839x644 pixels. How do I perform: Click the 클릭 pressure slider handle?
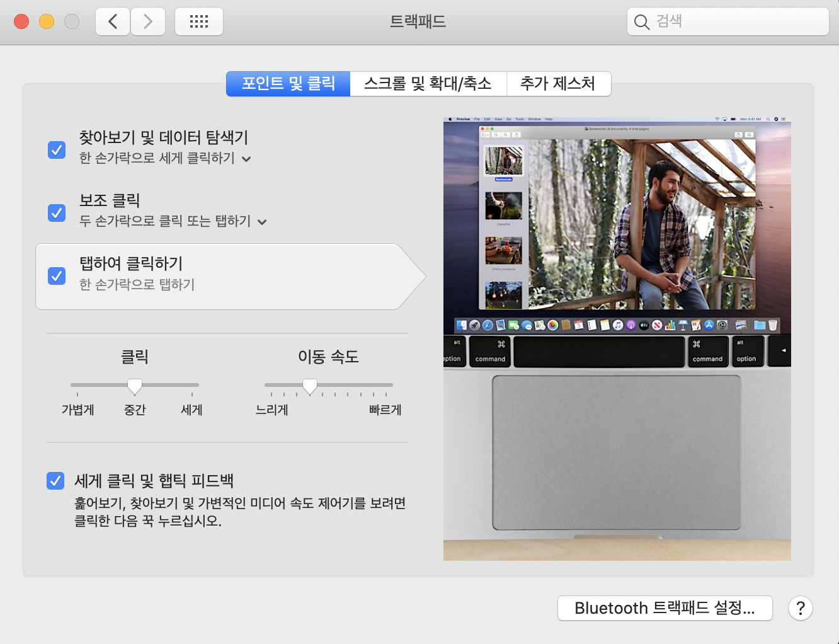tap(135, 386)
